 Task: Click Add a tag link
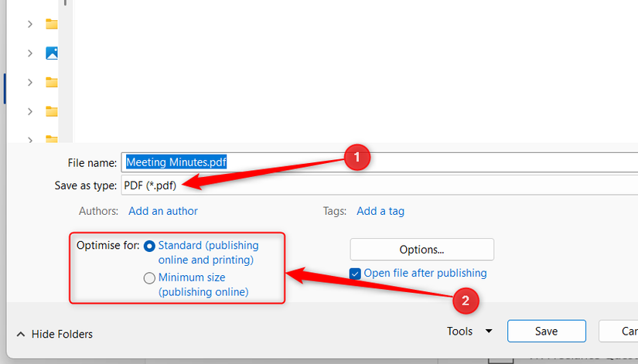click(x=380, y=211)
